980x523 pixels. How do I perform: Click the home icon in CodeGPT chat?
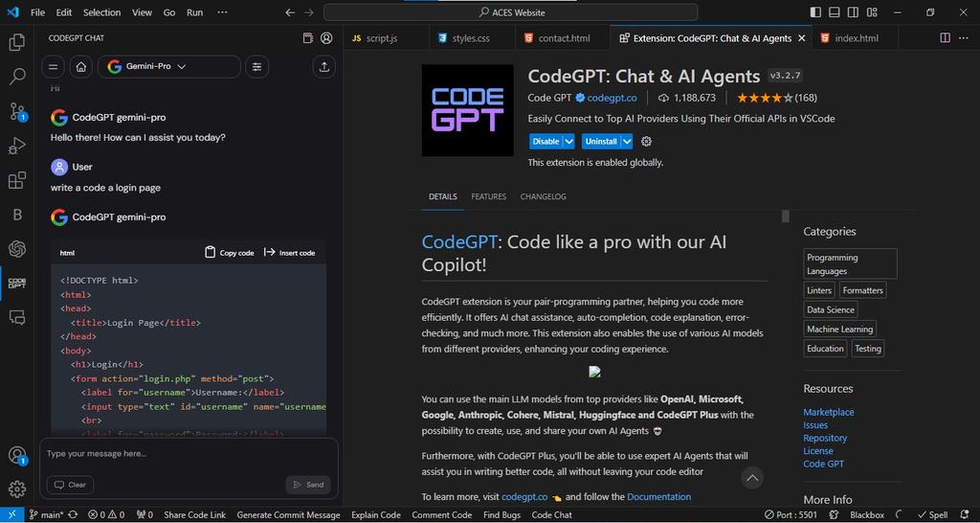tap(81, 67)
